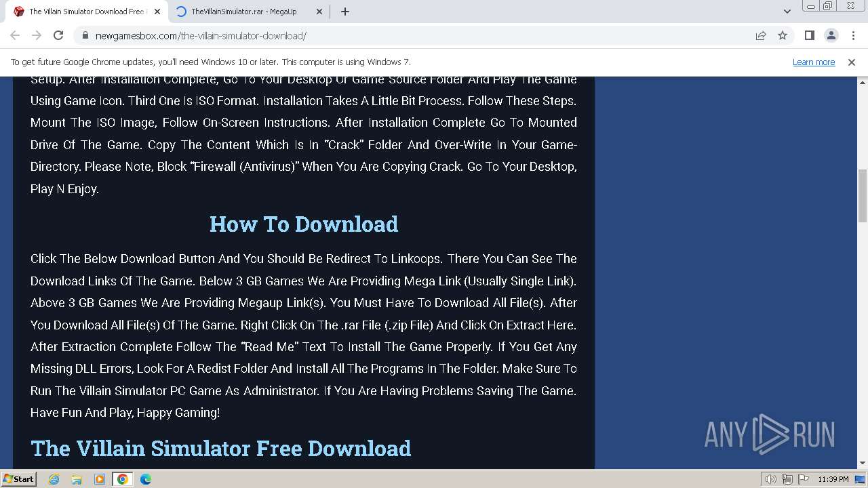Open the tab search dropdown
Screen dimensions: 868x488
tap(787, 12)
